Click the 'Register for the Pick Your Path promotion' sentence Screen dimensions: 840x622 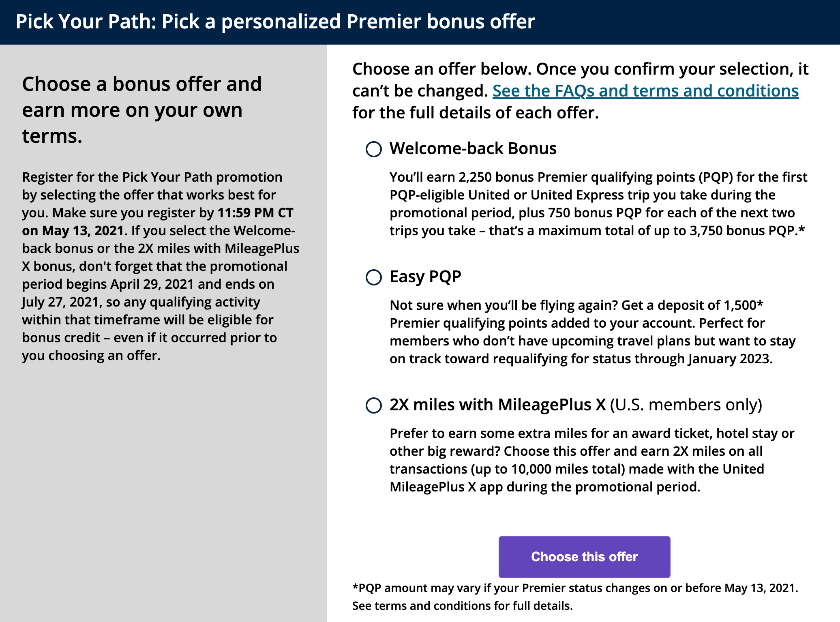(x=152, y=177)
